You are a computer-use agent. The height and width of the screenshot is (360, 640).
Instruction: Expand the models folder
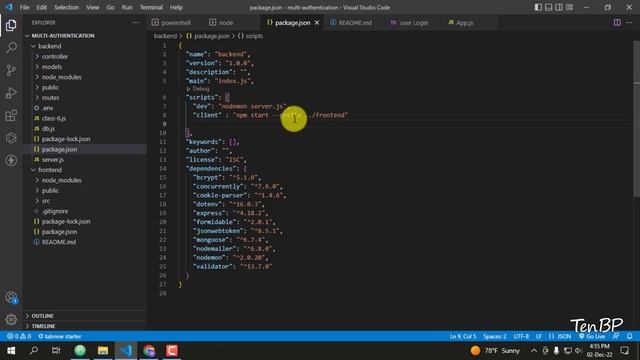tap(52, 67)
